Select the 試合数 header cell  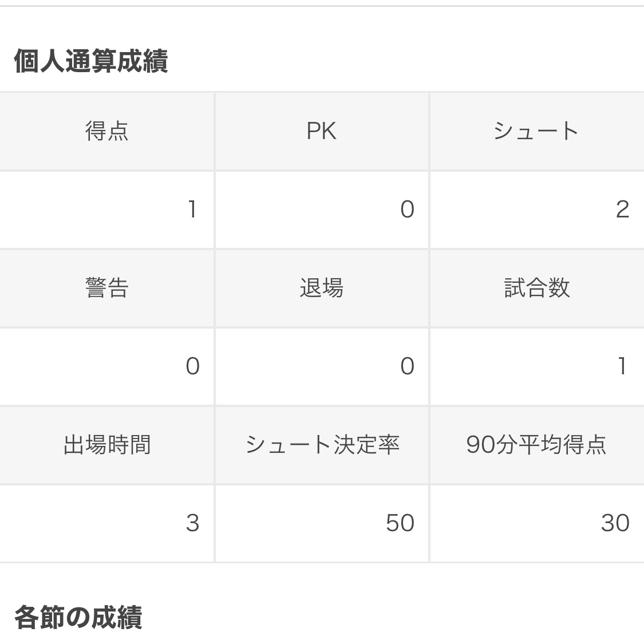pyautogui.click(x=536, y=288)
